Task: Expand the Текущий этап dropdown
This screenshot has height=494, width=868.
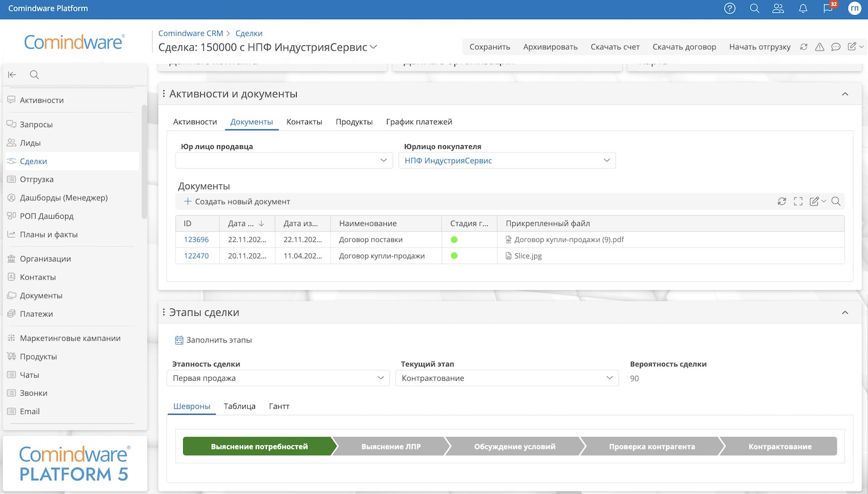Action: [x=507, y=378]
